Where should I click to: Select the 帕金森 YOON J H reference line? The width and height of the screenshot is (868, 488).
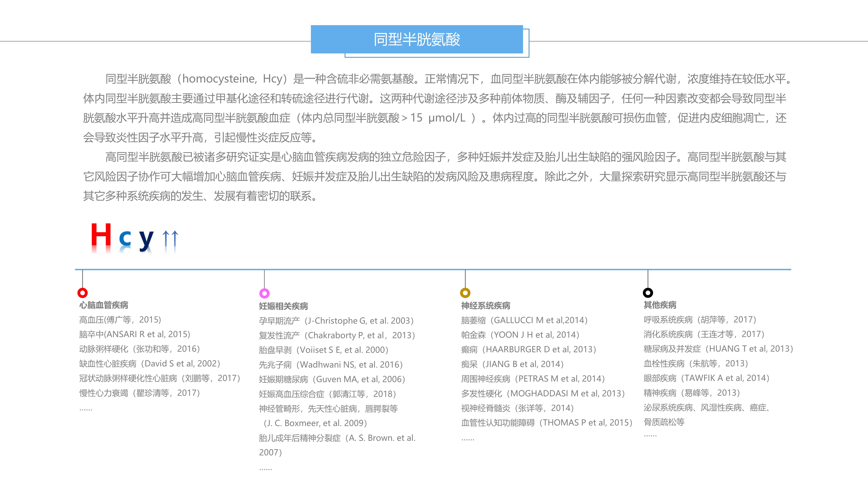pos(520,335)
